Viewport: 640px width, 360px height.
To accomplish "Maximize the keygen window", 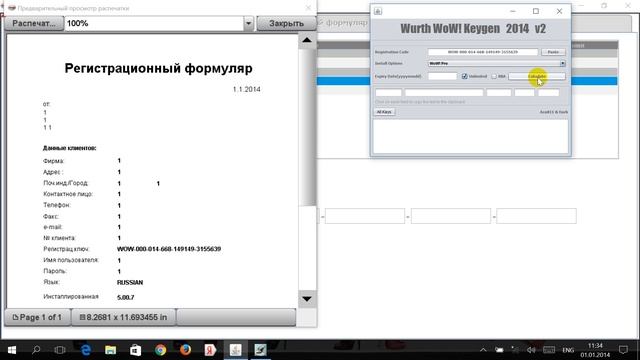I will point(536,11).
